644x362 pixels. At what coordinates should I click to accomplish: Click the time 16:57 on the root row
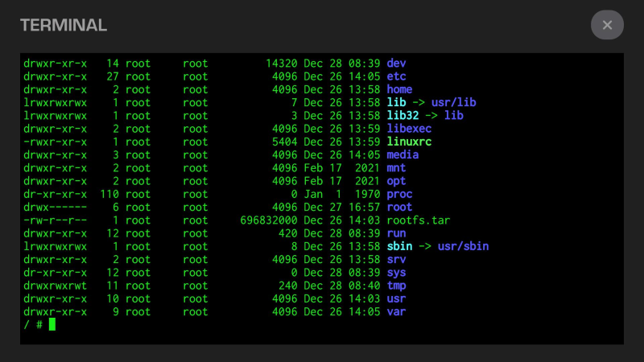pos(365,208)
